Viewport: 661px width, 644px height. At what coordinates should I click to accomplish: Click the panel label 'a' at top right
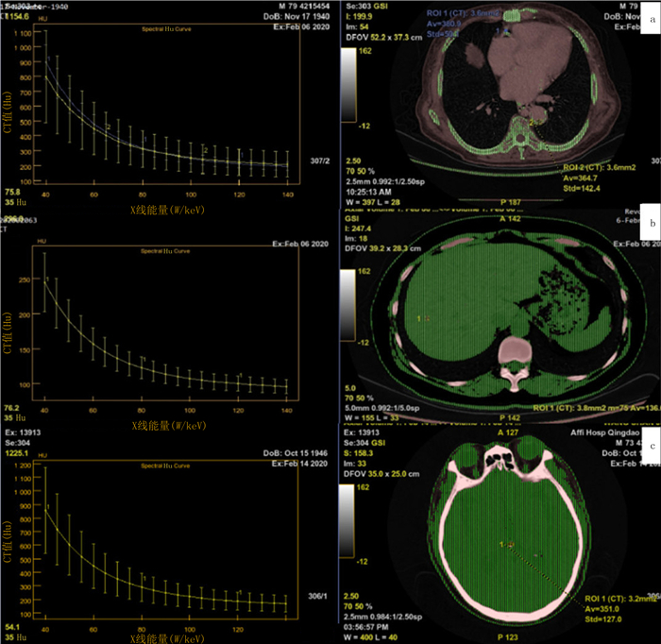[651, 8]
